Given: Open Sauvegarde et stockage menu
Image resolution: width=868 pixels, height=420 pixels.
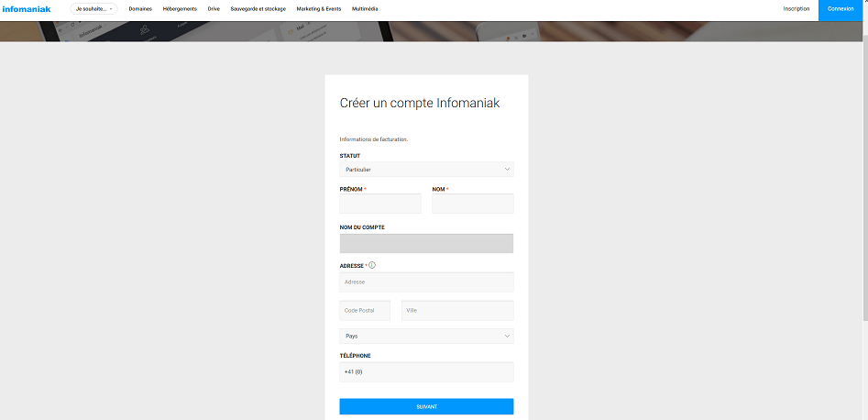Looking at the screenshot, I should [x=258, y=9].
